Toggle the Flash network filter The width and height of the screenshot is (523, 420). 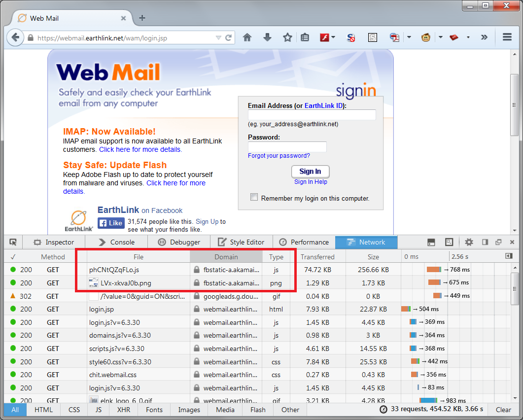point(258,410)
